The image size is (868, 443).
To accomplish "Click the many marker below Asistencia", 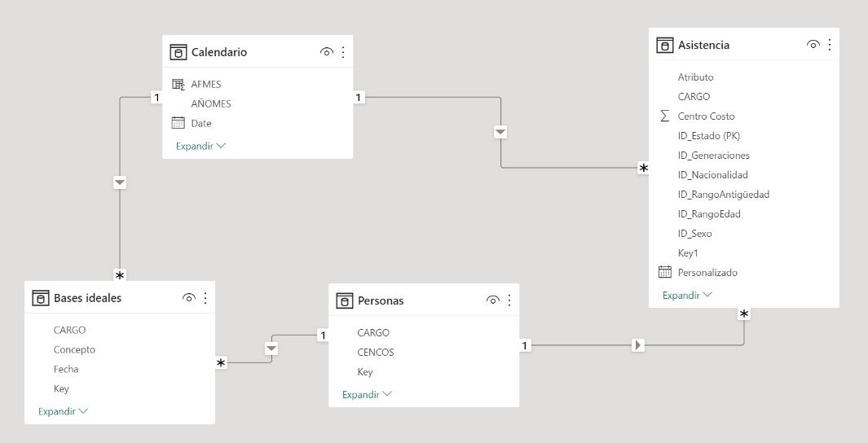I will point(744,314).
